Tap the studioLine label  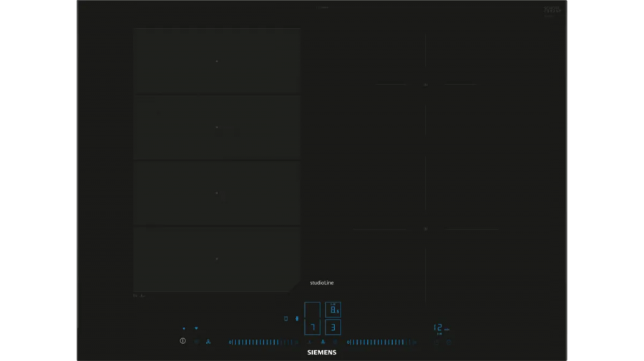pyautogui.click(x=321, y=282)
